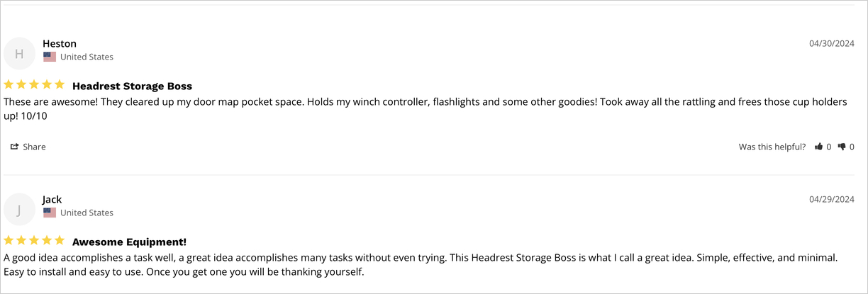Click the date 04/30/2024

pos(832,44)
